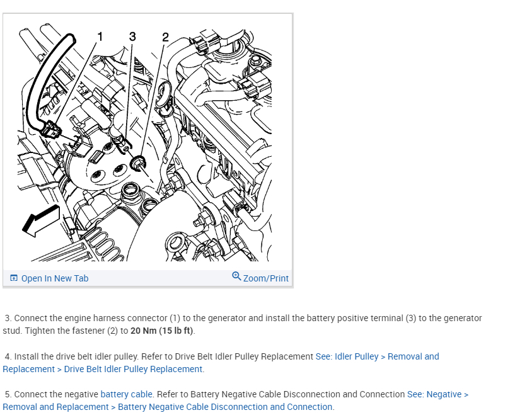
Task: Open In New Tab link under diagram
Action: (x=55, y=278)
